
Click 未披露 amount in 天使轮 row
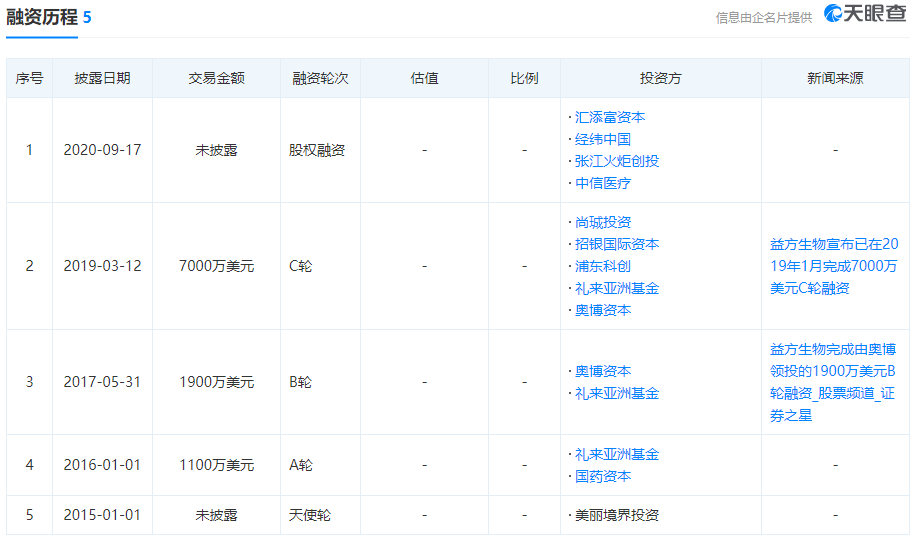point(216,515)
